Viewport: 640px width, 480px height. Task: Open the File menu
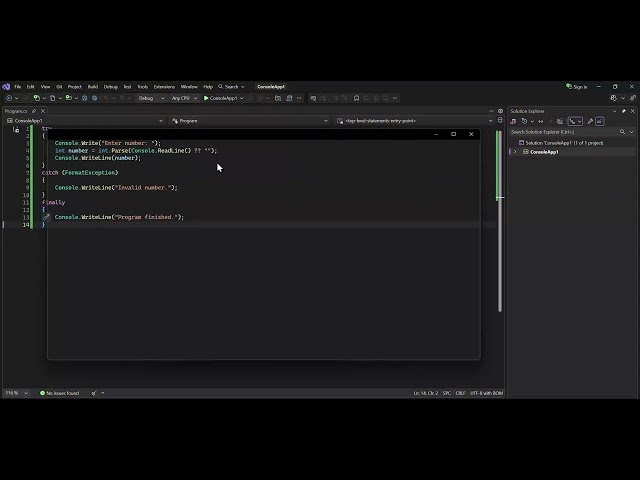pos(18,87)
